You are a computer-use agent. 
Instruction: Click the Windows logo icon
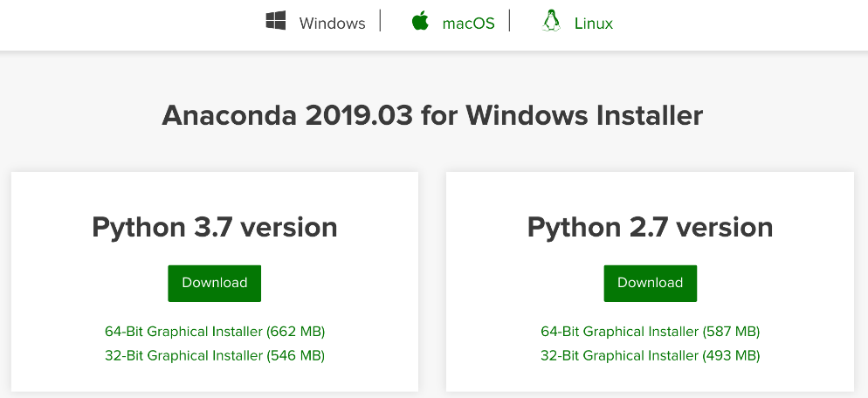pyautogui.click(x=276, y=22)
